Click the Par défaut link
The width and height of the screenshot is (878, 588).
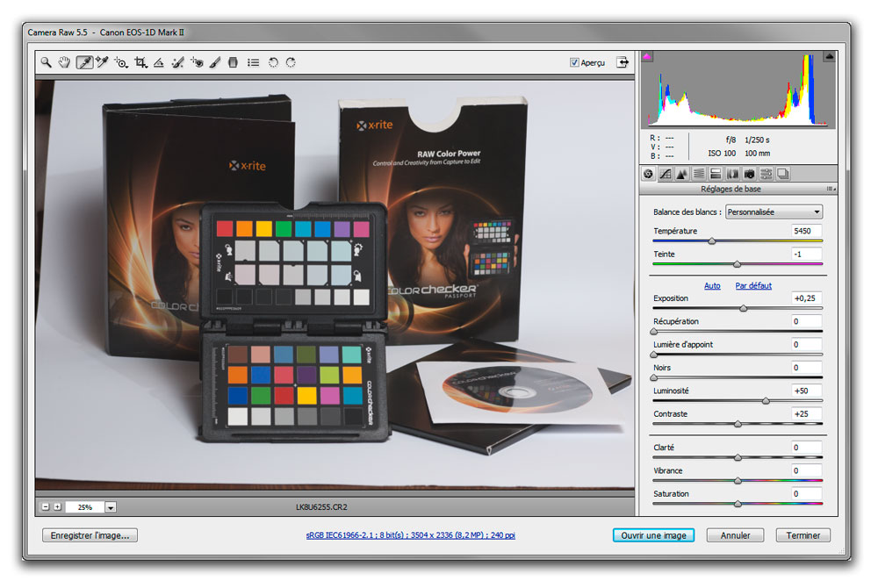click(x=753, y=286)
